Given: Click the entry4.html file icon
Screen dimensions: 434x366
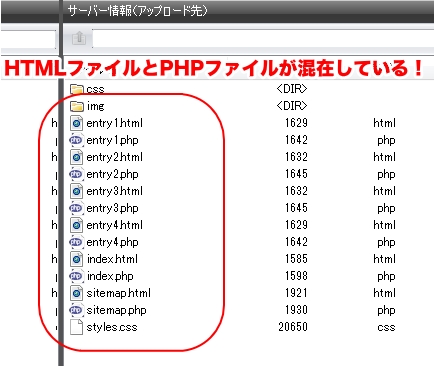Looking at the screenshot, I should click(76, 225).
